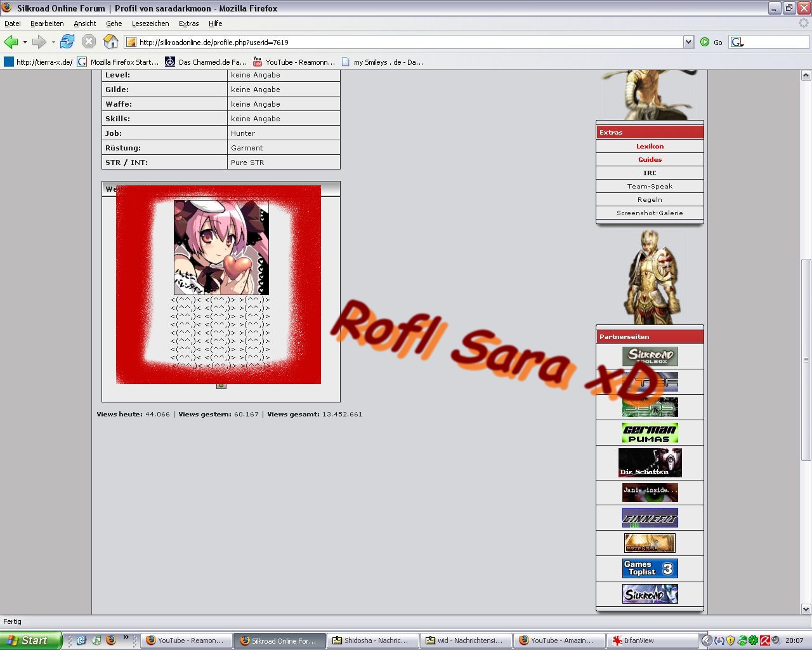The width and height of the screenshot is (812, 650).
Task: Open the Das Charmed.de bookmark
Action: click(206, 62)
